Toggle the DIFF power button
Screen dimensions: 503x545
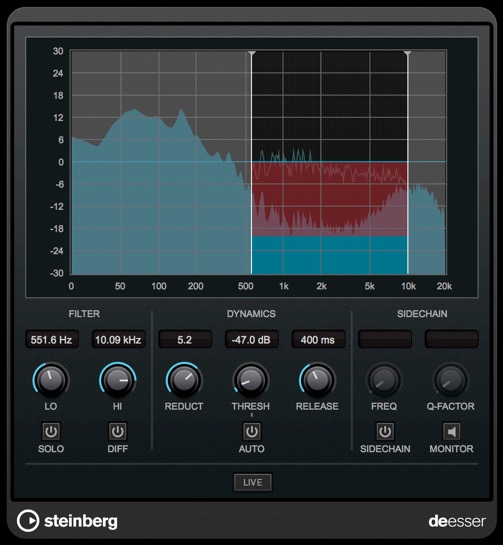(117, 431)
